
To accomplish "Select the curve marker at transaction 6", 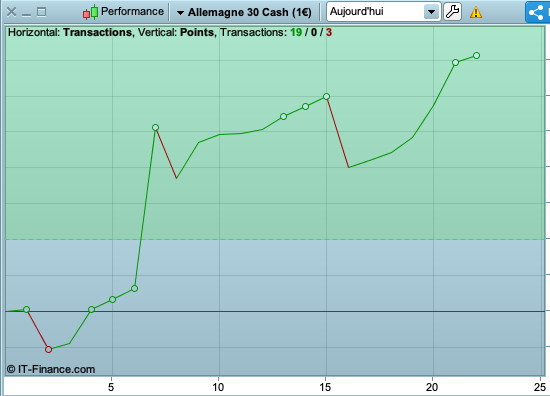I will [134, 288].
